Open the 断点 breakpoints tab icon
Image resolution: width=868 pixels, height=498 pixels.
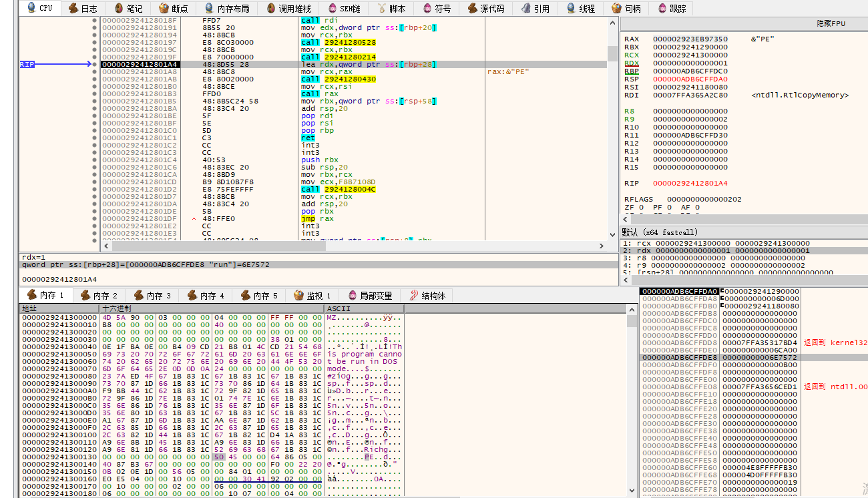pos(164,8)
